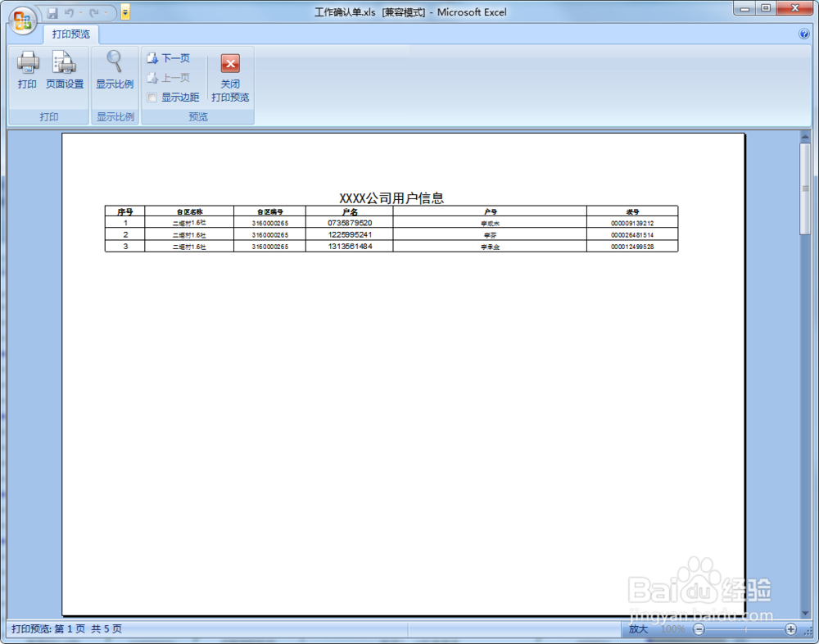The height and width of the screenshot is (644, 819).
Task: Click cell value 000009139212
Action: point(632,223)
